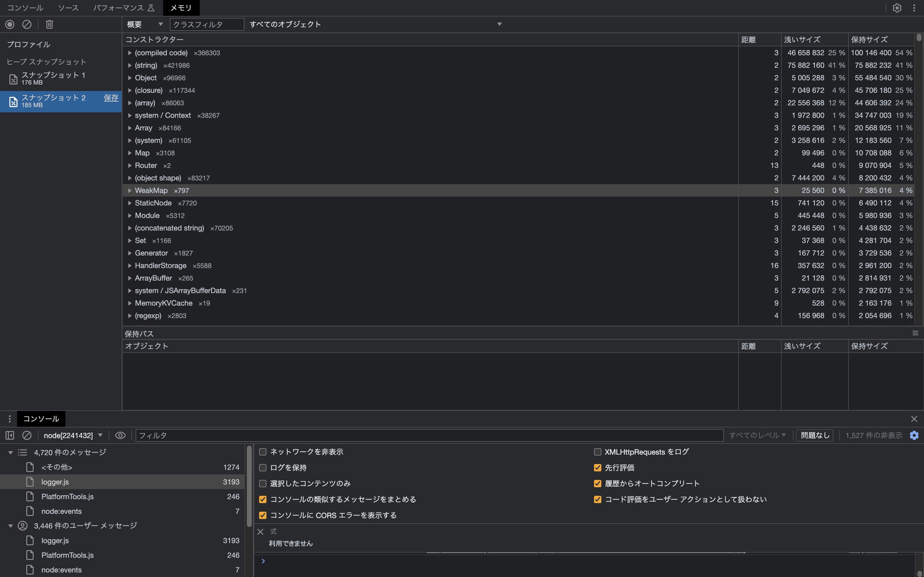
Task: Expand the WeakMap constructor row
Action: coord(130,190)
